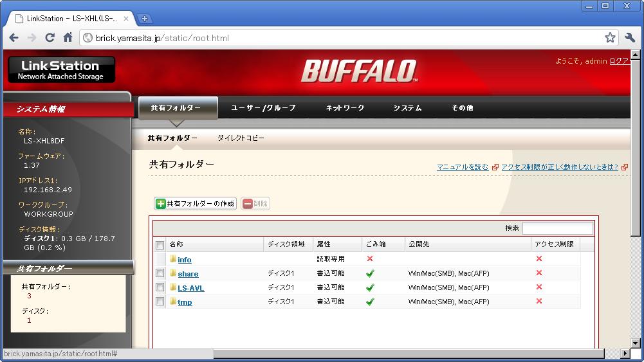The width and height of the screenshot is (644, 362).
Task: Toggle the select-all checkbox in table header
Action: coord(160,245)
